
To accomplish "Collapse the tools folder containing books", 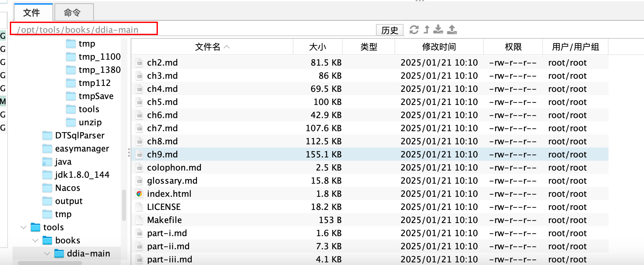I will point(24,227).
